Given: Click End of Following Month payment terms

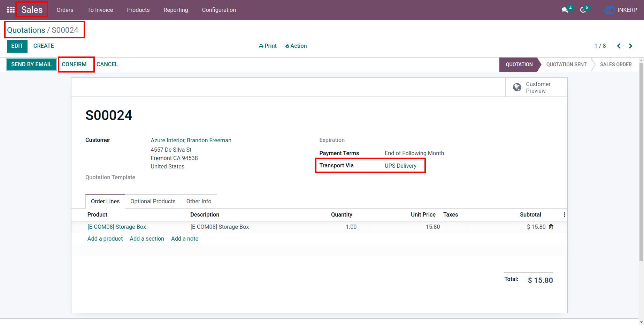Looking at the screenshot, I should (414, 153).
